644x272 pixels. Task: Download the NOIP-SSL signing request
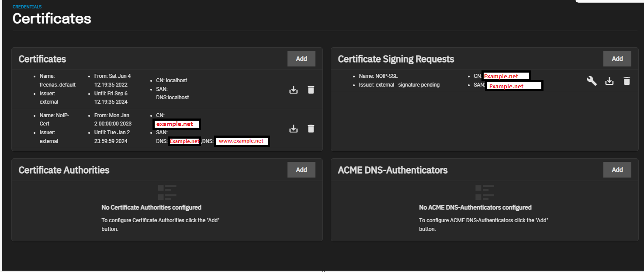(x=609, y=81)
